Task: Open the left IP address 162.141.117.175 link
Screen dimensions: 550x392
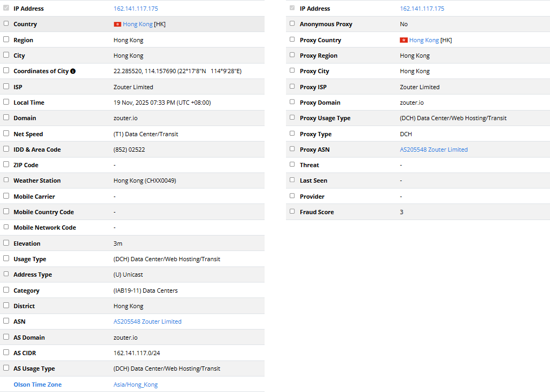Action: pos(136,9)
